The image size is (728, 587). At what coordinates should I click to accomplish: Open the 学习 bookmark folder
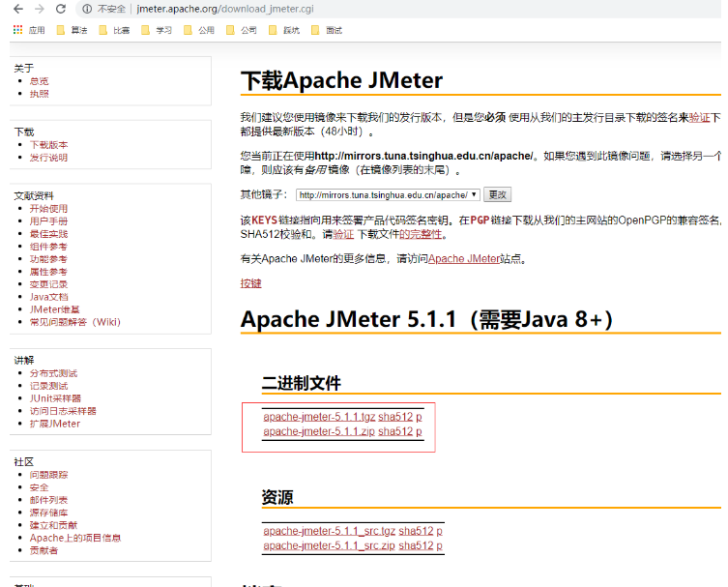(157, 30)
